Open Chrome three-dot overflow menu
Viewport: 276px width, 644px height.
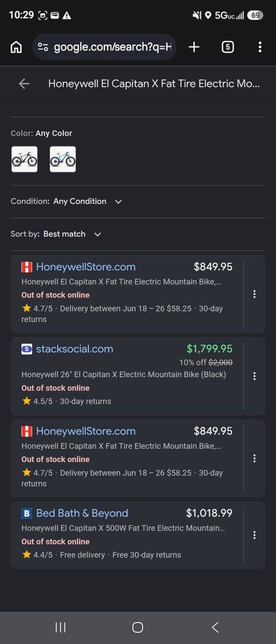[x=260, y=47]
